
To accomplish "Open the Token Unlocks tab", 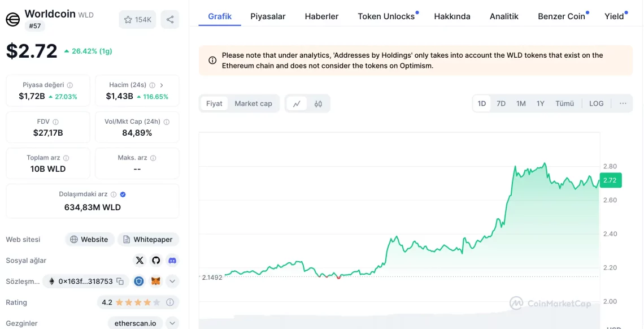I will click(386, 16).
